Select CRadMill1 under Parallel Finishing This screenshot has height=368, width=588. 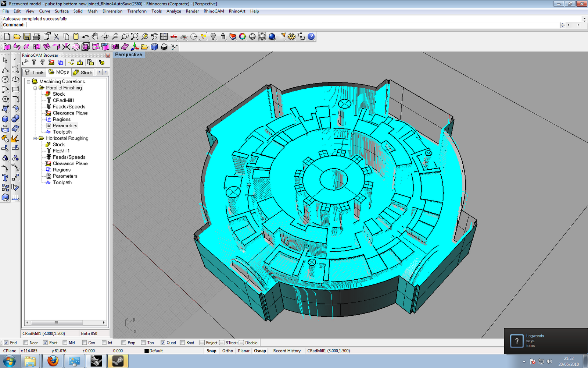coord(63,100)
